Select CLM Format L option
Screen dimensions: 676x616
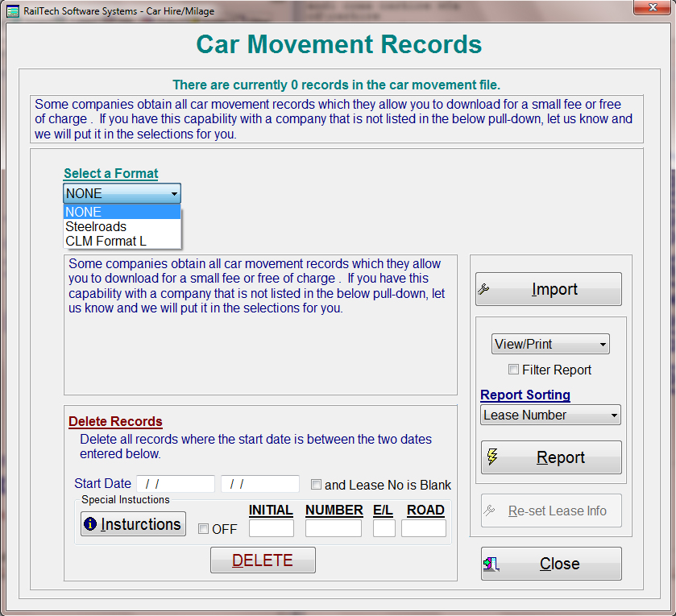(106, 241)
